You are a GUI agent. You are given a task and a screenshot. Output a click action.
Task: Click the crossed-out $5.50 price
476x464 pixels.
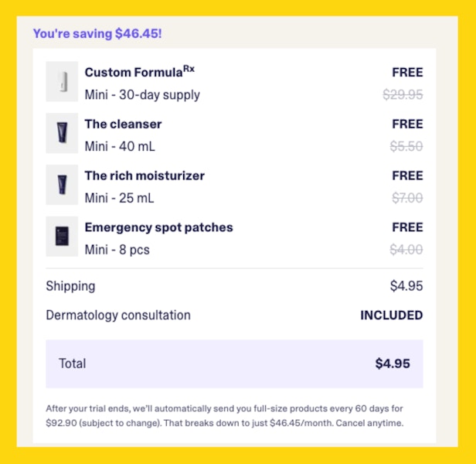pos(406,146)
